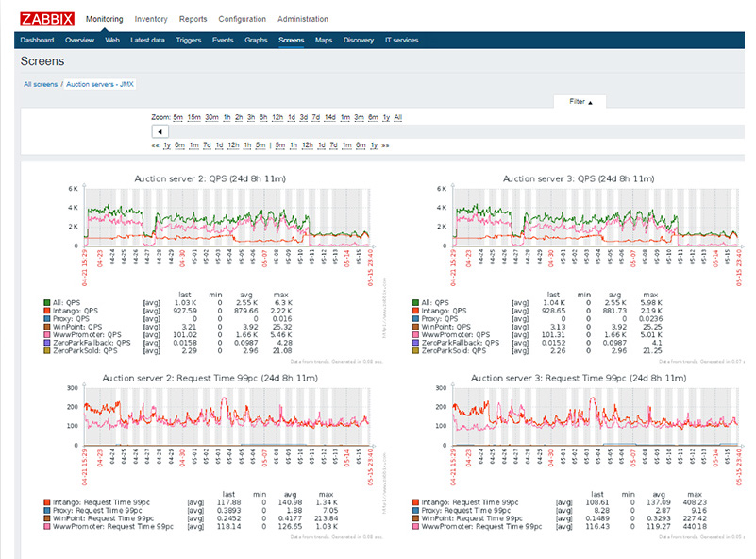Click the time slider left arrow button
The image size is (756, 559).
tap(160, 131)
